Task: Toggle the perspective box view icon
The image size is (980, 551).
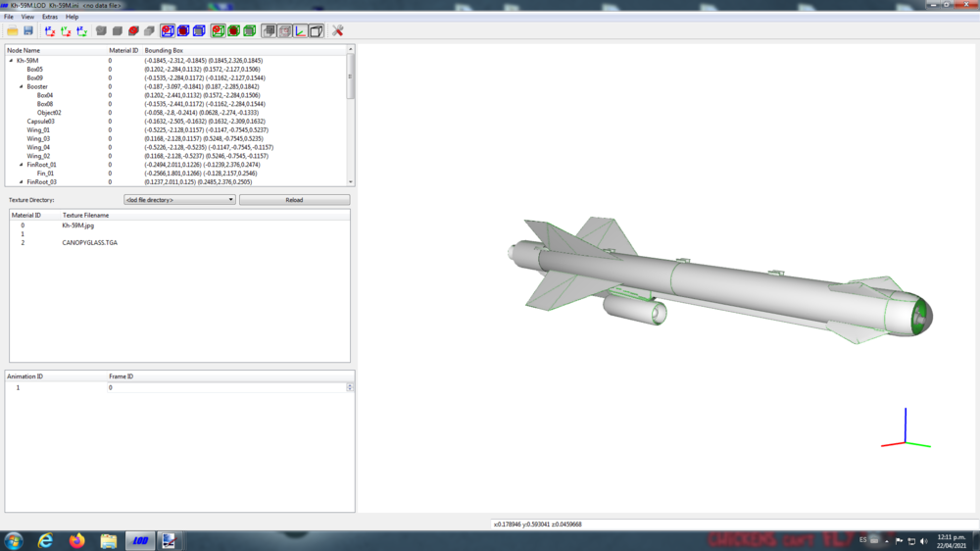Action: 317,30
